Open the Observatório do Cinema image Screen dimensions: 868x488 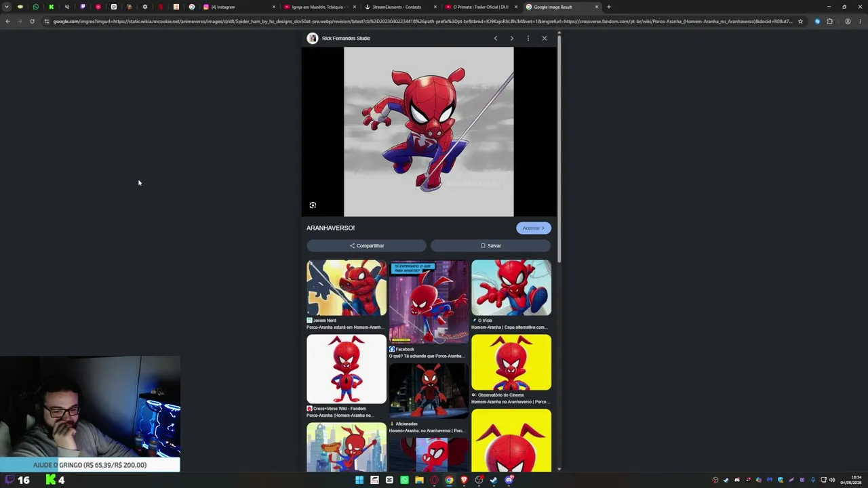click(x=511, y=362)
